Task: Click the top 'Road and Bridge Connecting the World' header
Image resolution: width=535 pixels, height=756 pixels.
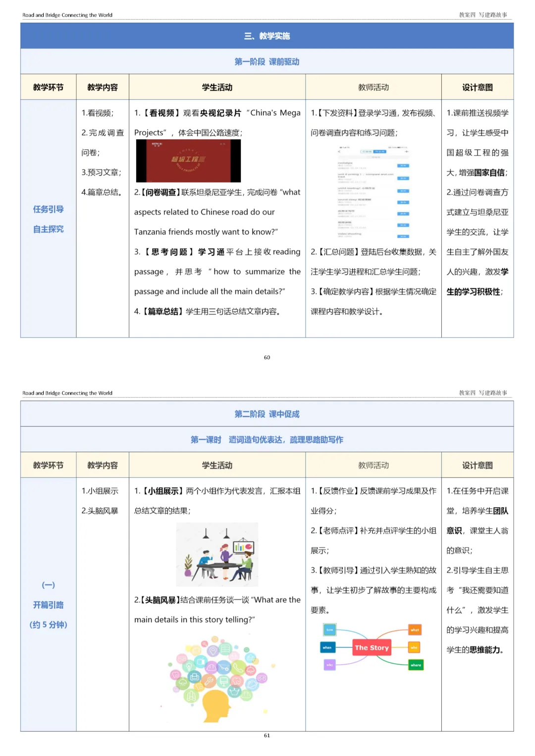Action: (x=67, y=15)
